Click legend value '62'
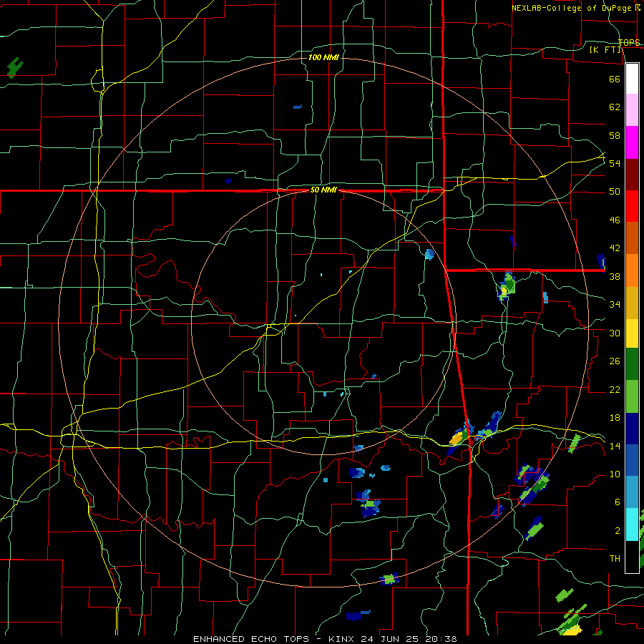 point(615,107)
